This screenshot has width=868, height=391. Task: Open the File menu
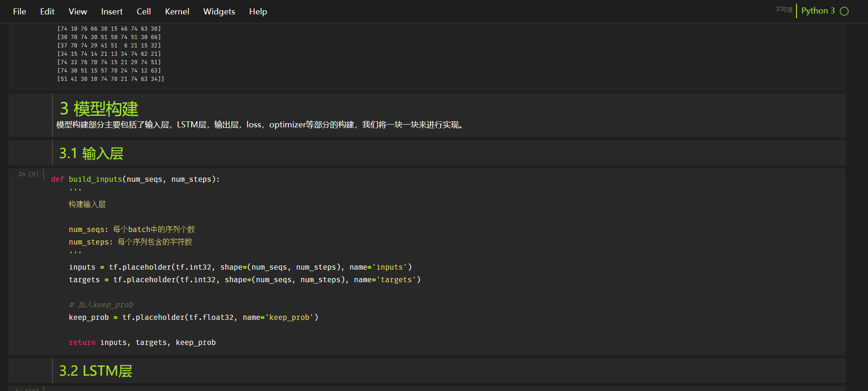point(20,12)
